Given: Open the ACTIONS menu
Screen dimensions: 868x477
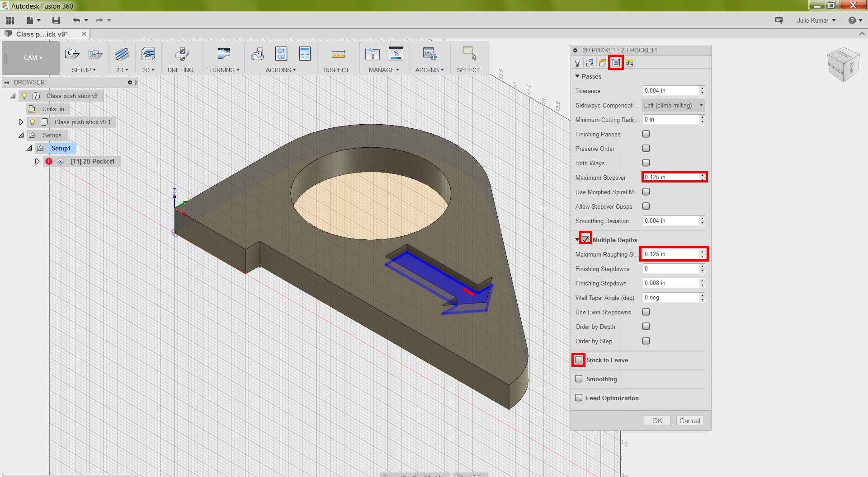Looking at the screenshot, I should [281, 70].
